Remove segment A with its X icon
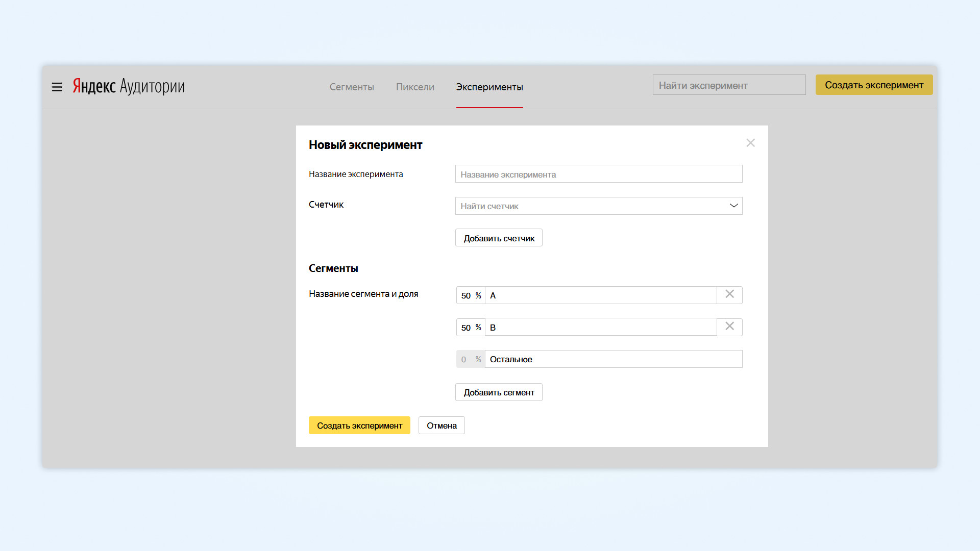The width and height of the screenshot is (980, 551). [x=729, y=294]
